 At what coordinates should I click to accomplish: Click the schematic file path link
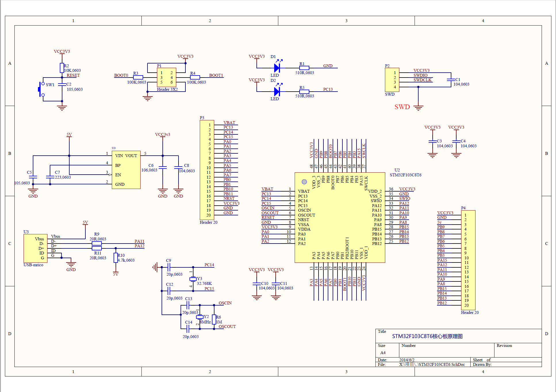[x=432, y=364]
